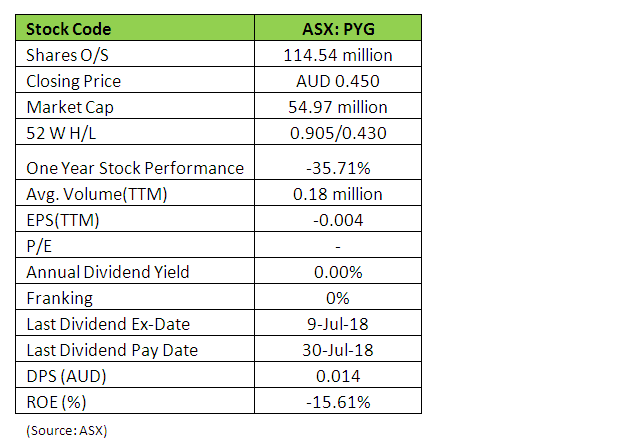Click the Annual Dividend Yield label

(x=107, y=271)
